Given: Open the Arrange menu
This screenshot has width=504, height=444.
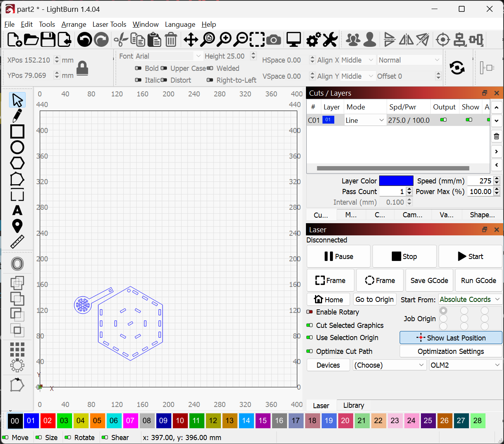Looking at the screenshot, I should pos(74,24).
